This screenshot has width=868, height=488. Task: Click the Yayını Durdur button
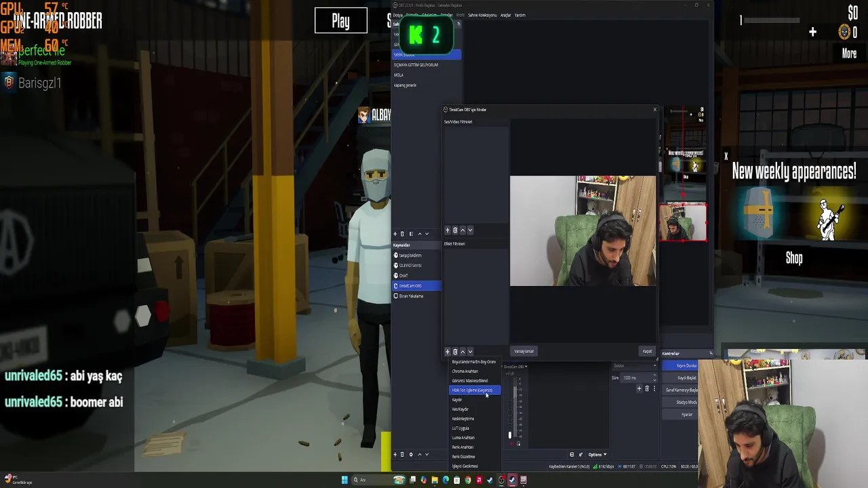pos(680,365)
